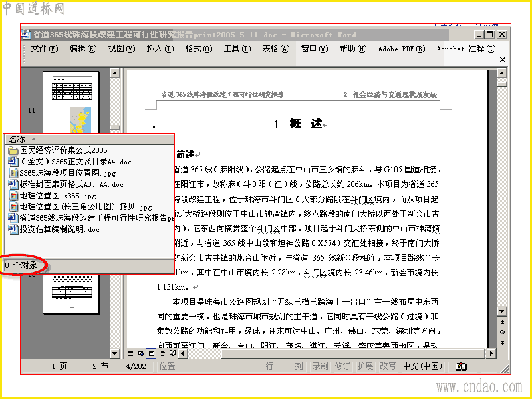The height and width of the screenshot is (399, 532).
Task: Toggle 修订 track changes indicator in status bar
Action: click(x=342, y=366)
